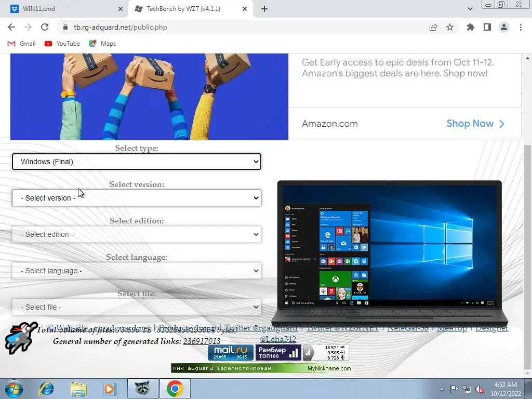Screen dimensions: 532x399
Task: Click the raccoon app taskbar icon
Action: 142,389
